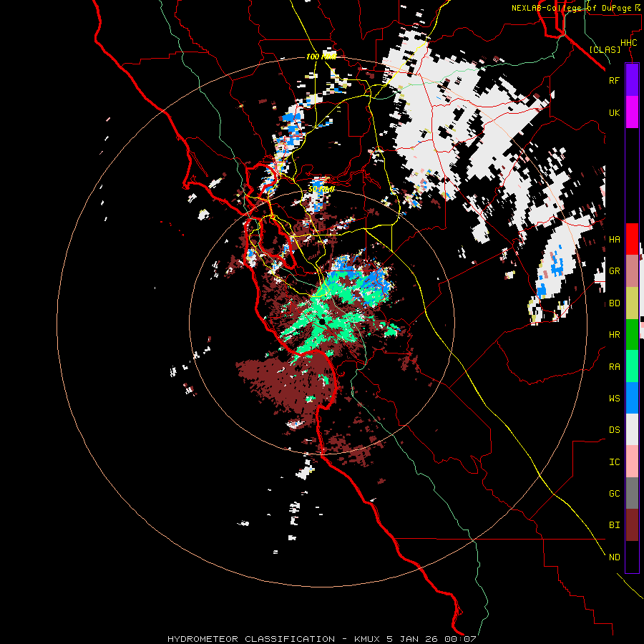
Task: Click the RA legend label
Action: pyautogui.click(x=614, y=366)
